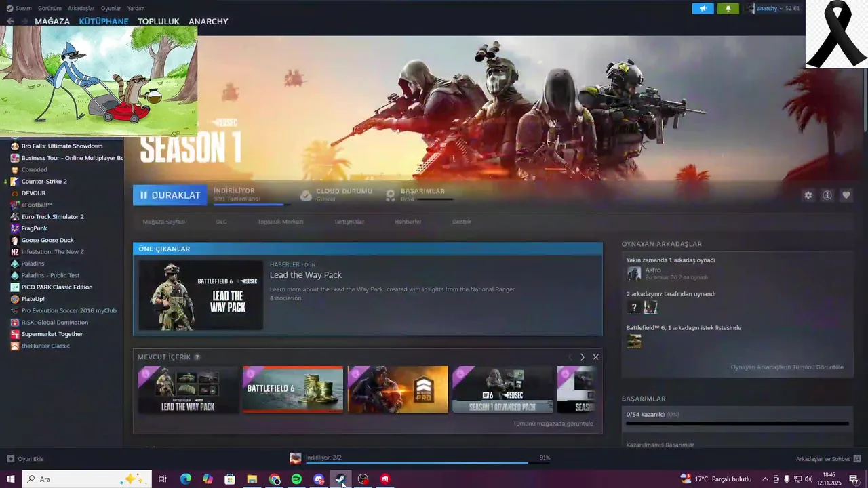This screenshot has height=488, width=868.
Task: Click the back navigation arrow
Action: pos(10,22)
